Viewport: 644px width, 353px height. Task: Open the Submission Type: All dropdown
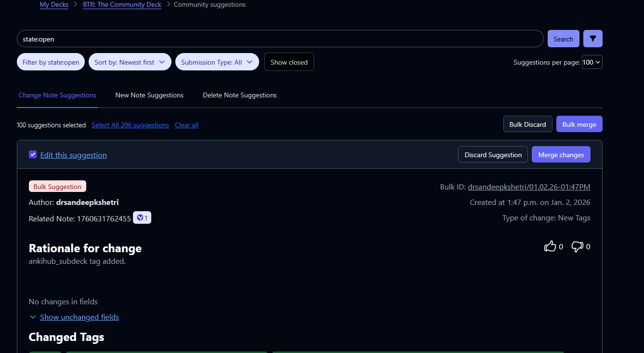coord(217,62)
